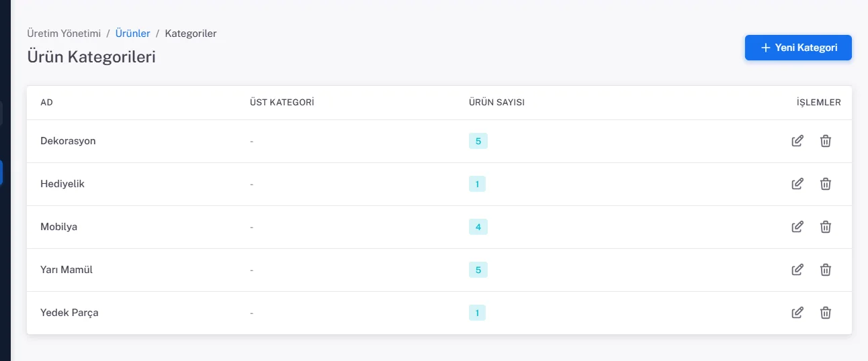Viewport: 868px width, 361px height.
Task: Click the ÜRÜN SAYISI column header
Action: tap(496, 103)
